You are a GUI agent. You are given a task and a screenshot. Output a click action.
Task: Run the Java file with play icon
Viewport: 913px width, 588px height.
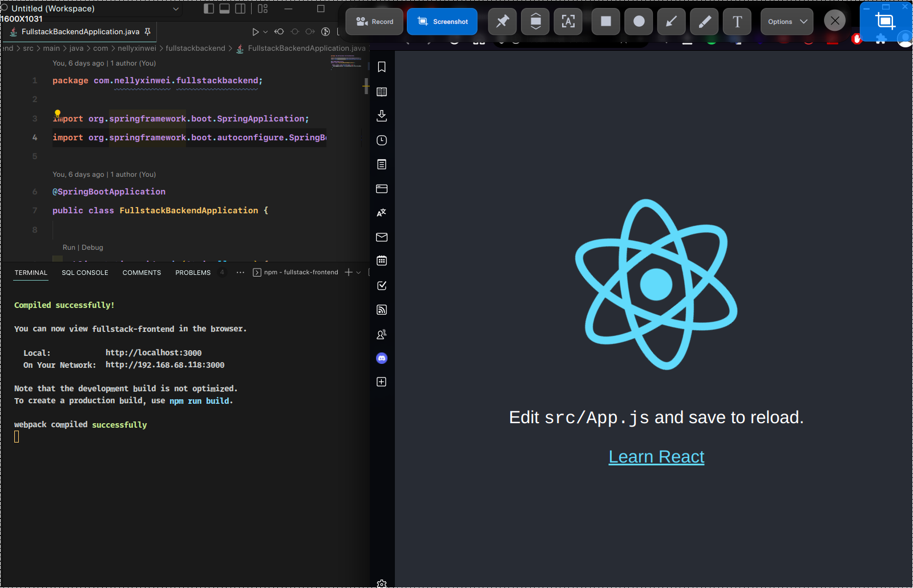coord(256,32)
